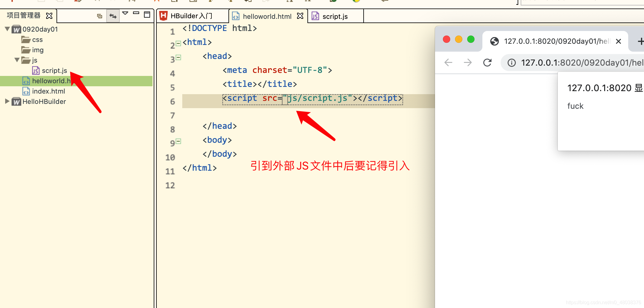Image resolution: width=644 pixels, height=308 pixels.
Task: Select index.html in project tree
Action: point(44,91)
